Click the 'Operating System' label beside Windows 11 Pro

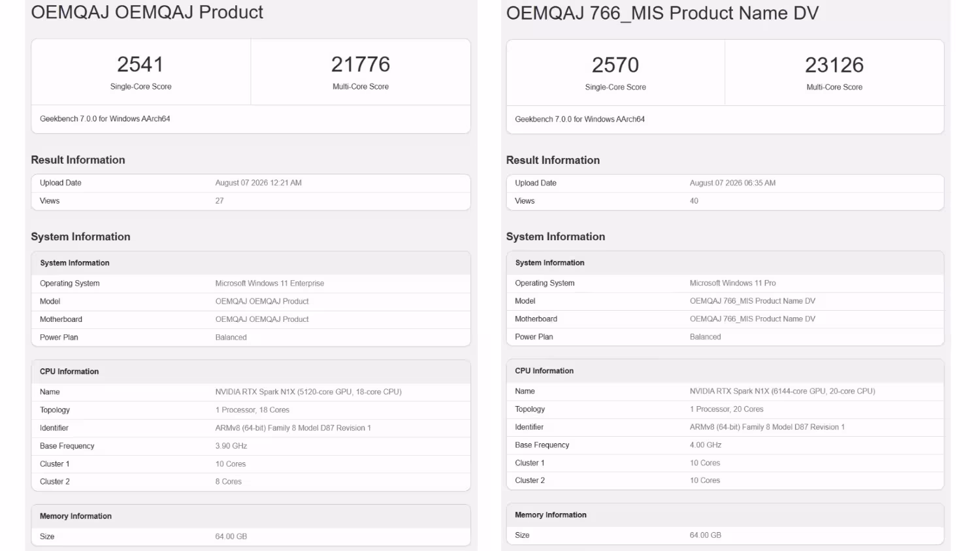pos(545,283)
